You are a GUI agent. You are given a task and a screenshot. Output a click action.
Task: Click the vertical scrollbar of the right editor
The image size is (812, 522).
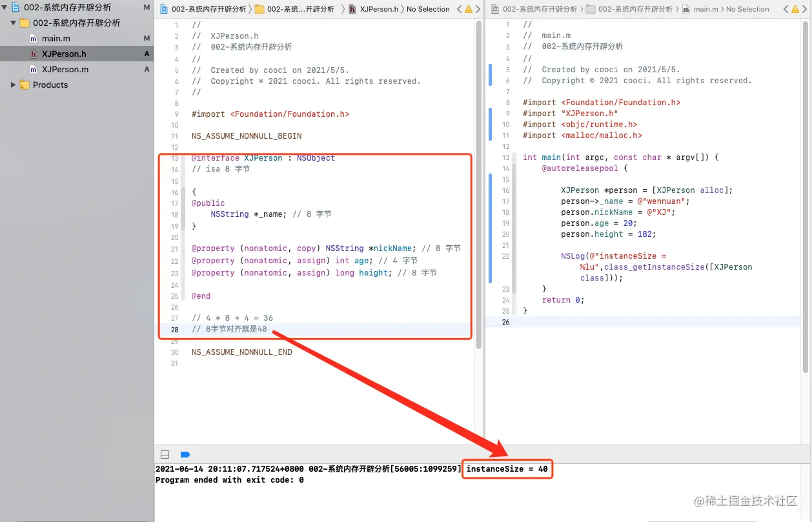pos(806,197)
